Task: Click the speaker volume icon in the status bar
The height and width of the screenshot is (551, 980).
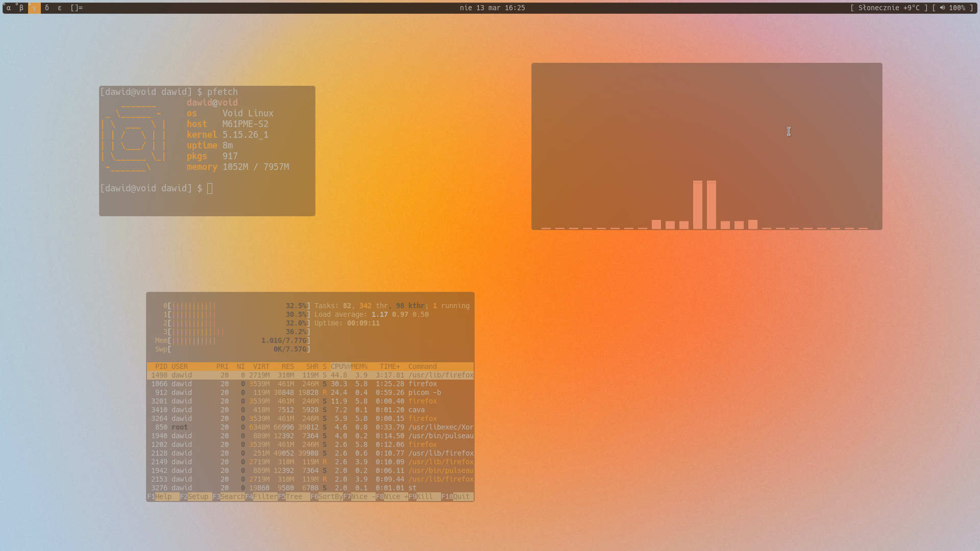Action: (x=942, y=8)
